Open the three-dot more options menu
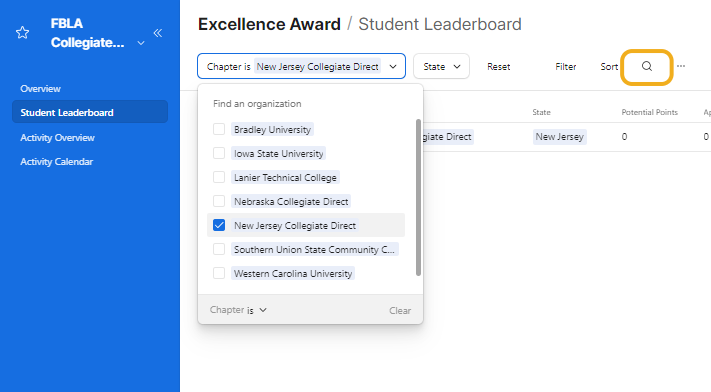This screenshot has width=711, height=392. tap(681, 66)
